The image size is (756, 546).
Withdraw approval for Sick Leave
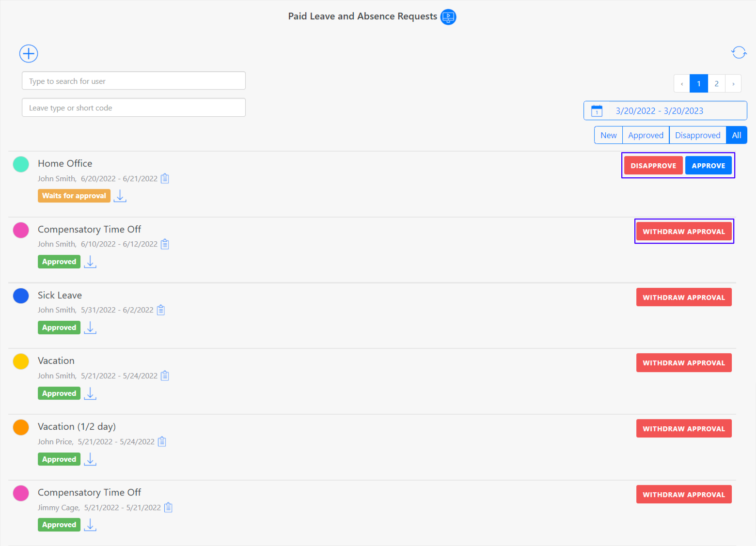[683, 297]
